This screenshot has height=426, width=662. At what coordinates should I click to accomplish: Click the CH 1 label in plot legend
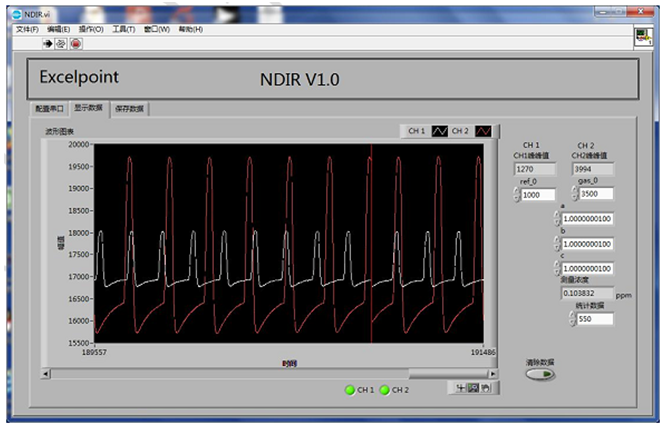pos(416,131)
